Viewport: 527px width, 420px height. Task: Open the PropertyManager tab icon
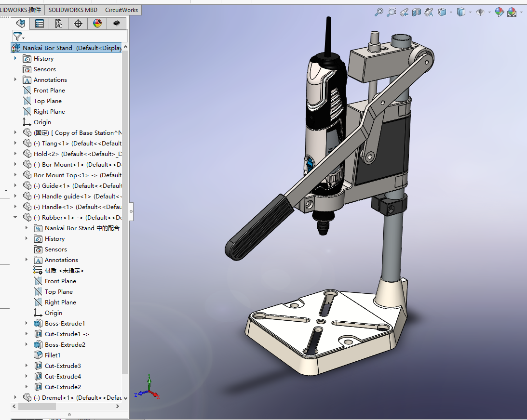40,23
